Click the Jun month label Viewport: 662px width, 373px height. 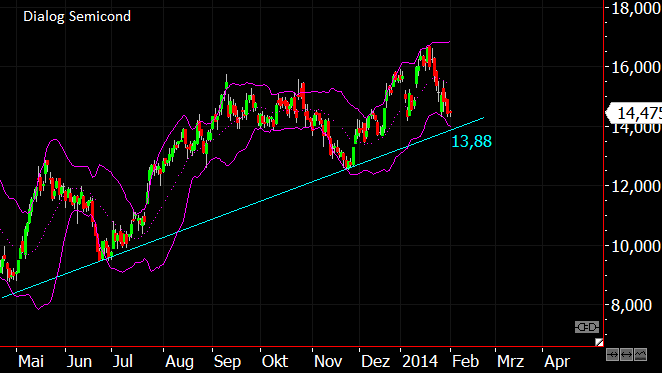pos(79,362)
